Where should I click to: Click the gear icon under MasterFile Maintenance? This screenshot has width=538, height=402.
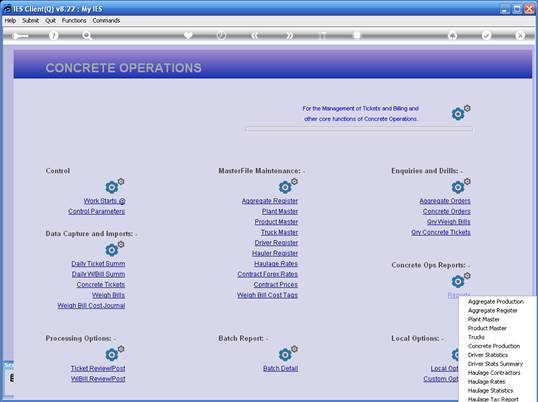click(288, 186)
